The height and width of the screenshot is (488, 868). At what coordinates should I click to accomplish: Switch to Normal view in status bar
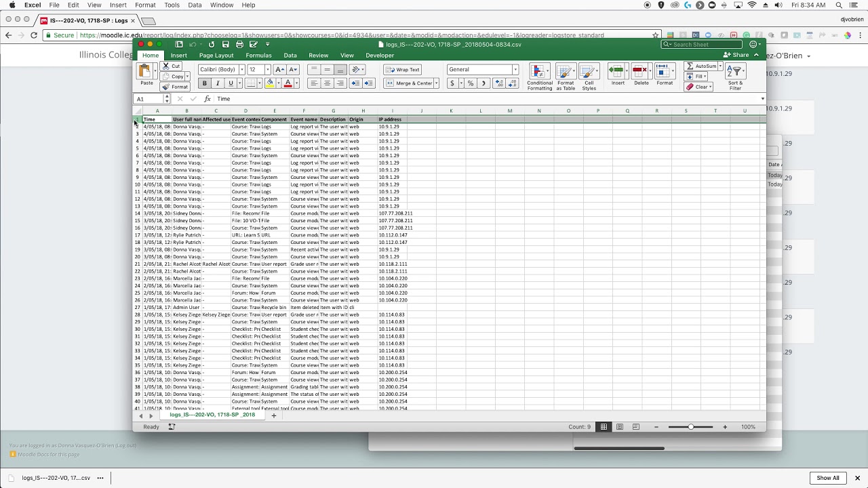tap(604, 427)
